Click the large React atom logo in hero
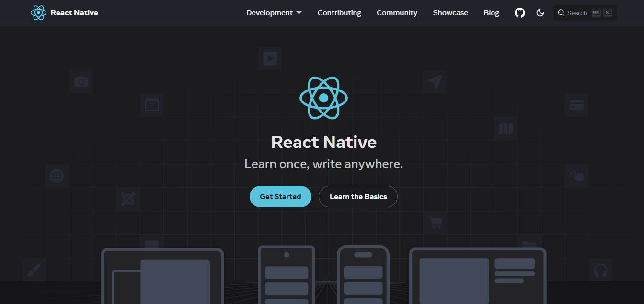Screen dimensions: 644x304 coord(323,98)
